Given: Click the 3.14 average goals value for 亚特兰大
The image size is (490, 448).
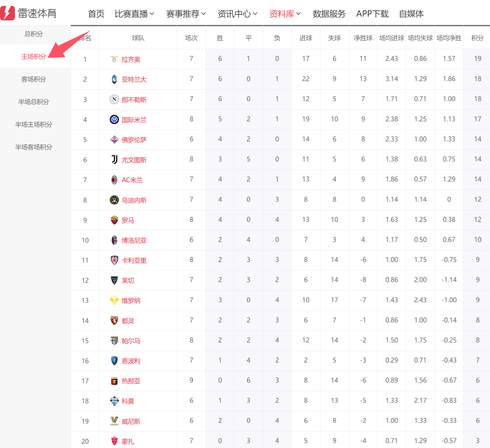Looking at the screenshot, I should (392, 79).
